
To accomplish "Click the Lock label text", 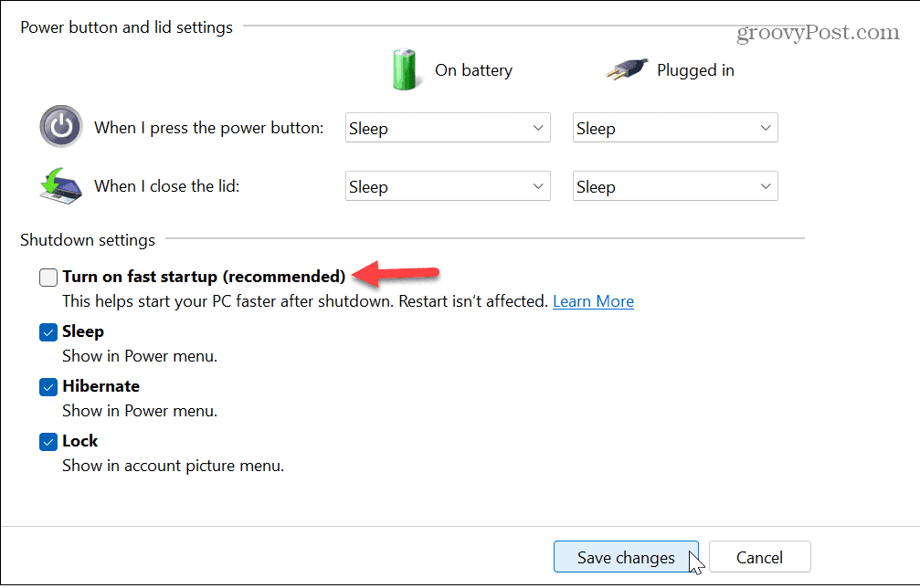I will coord(79,441).
